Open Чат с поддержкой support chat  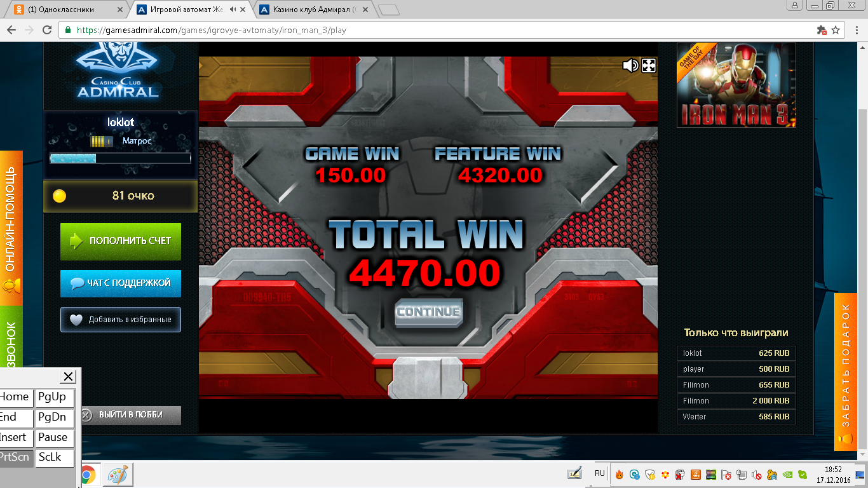click(121, 283)
